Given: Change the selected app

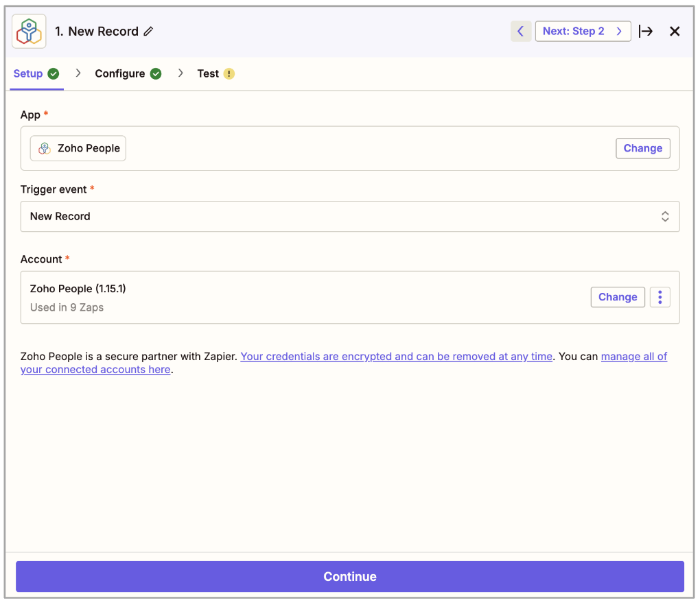Looking at the screenshot, I should pos(642,148).
